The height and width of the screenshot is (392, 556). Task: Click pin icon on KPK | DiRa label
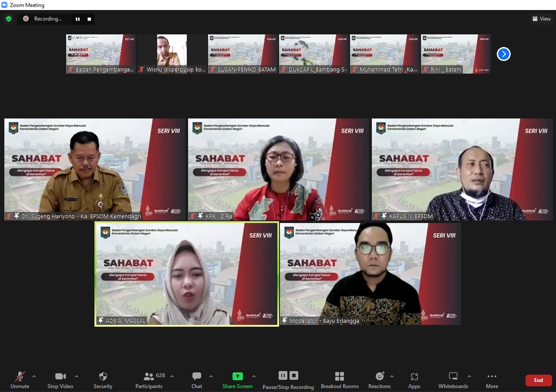coord(200,216)
